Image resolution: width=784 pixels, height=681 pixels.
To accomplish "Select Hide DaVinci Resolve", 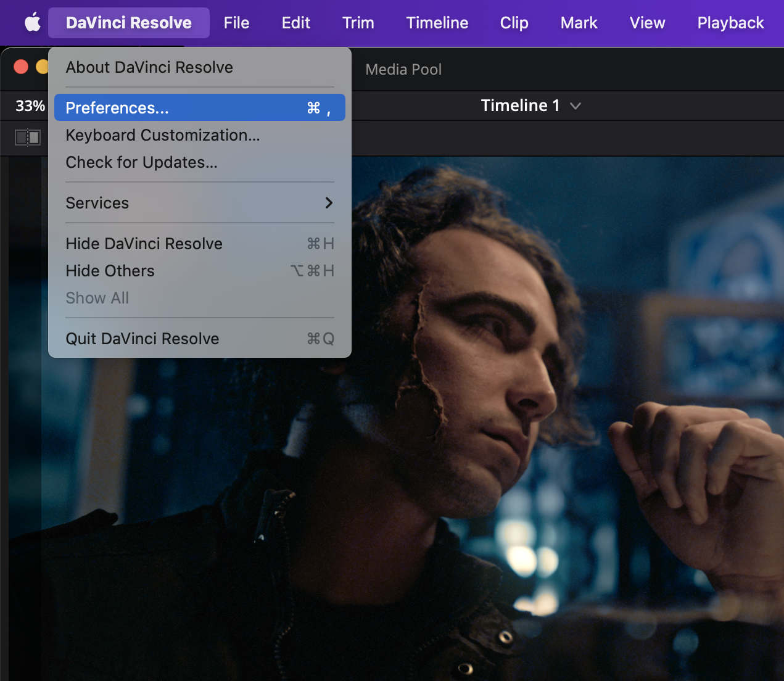I will click(200, 244).
